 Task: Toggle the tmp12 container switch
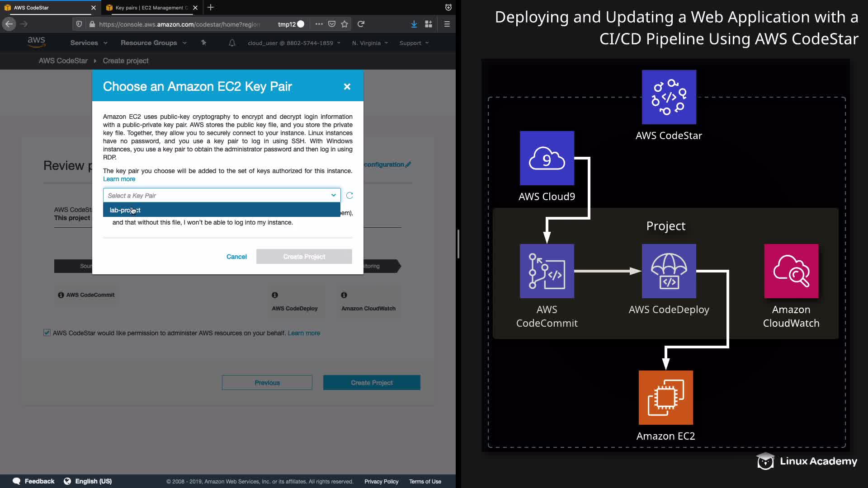point(301,24)
